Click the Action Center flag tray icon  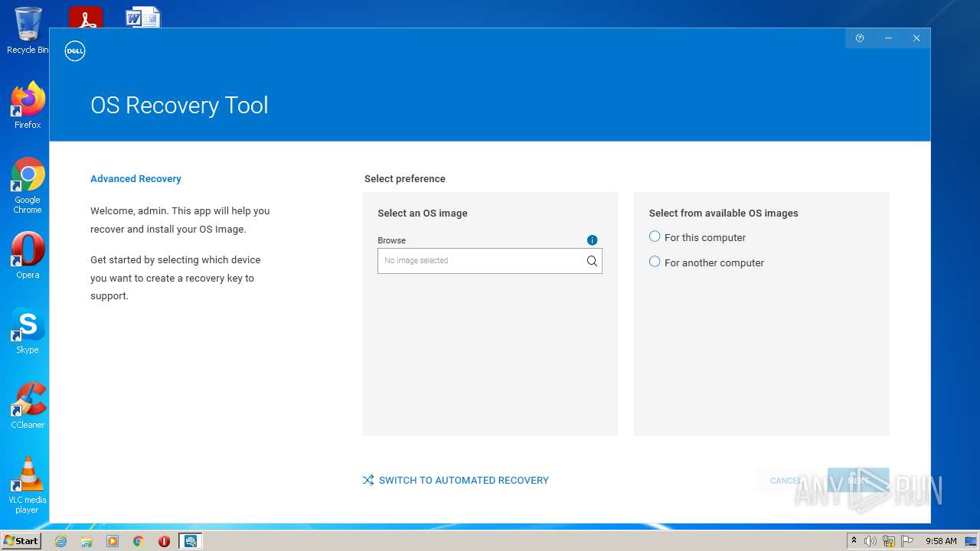coord(907,541)
